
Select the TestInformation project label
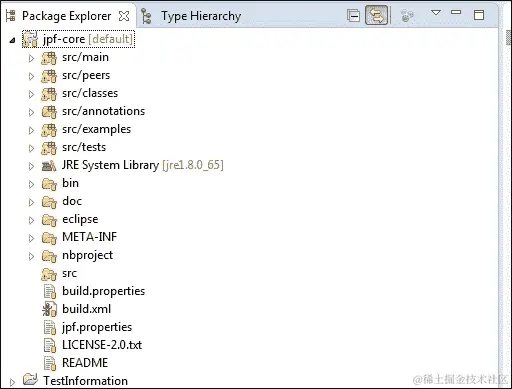(x=85, y=381)
